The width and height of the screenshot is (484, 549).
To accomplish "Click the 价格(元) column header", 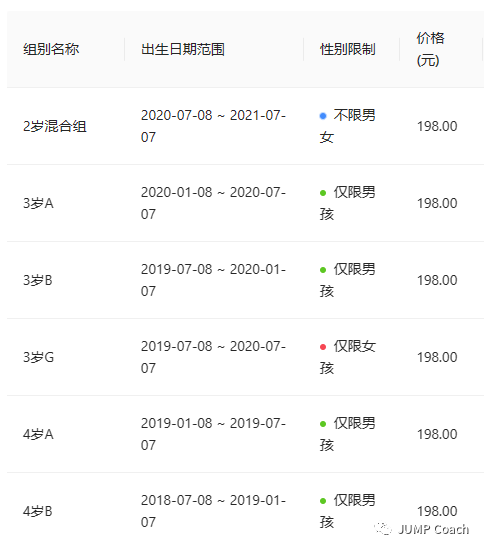I will pos(430,49).
